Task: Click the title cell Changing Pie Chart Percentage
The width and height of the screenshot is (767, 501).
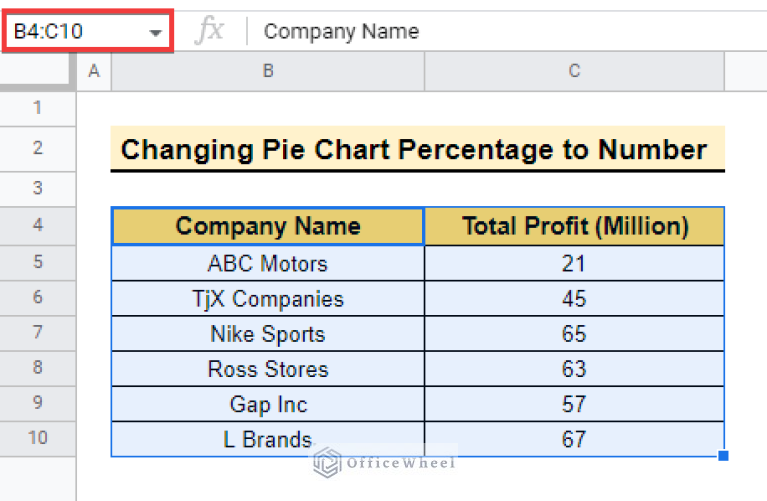Action: click(415, 150)
